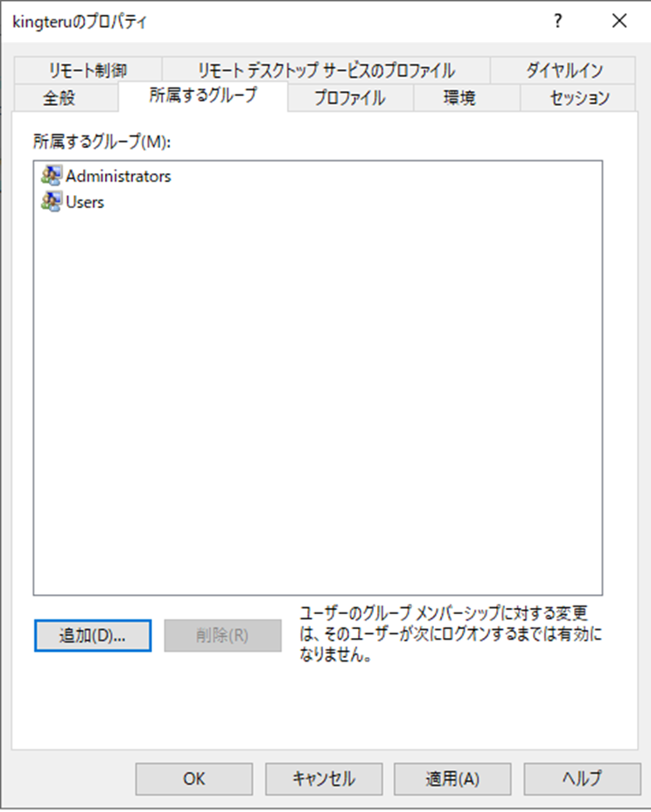Apply changes with 適用(A) button
Viewport: 651px width, 812px height.
tap(452, 778)
